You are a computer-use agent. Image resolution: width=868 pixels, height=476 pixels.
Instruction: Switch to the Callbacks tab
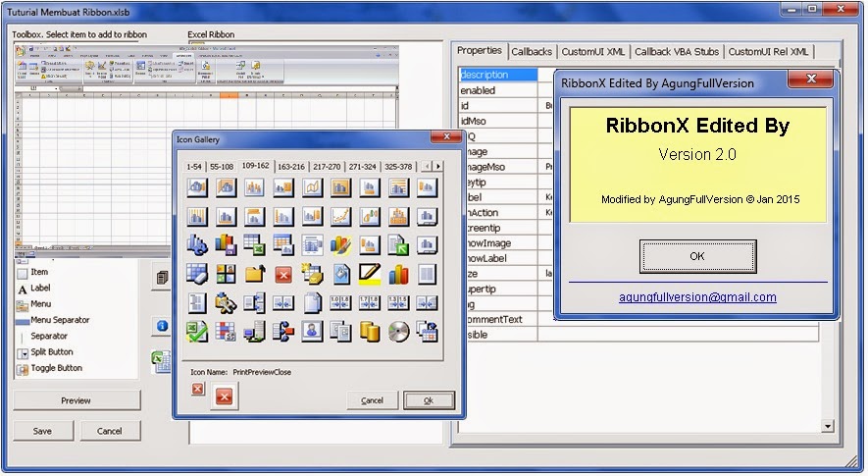(532, 52)
